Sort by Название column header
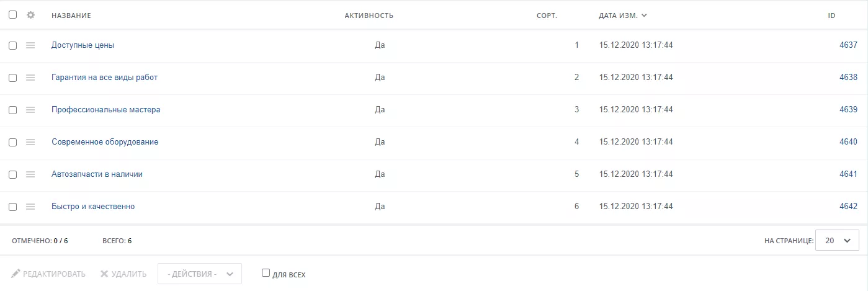 71,16
